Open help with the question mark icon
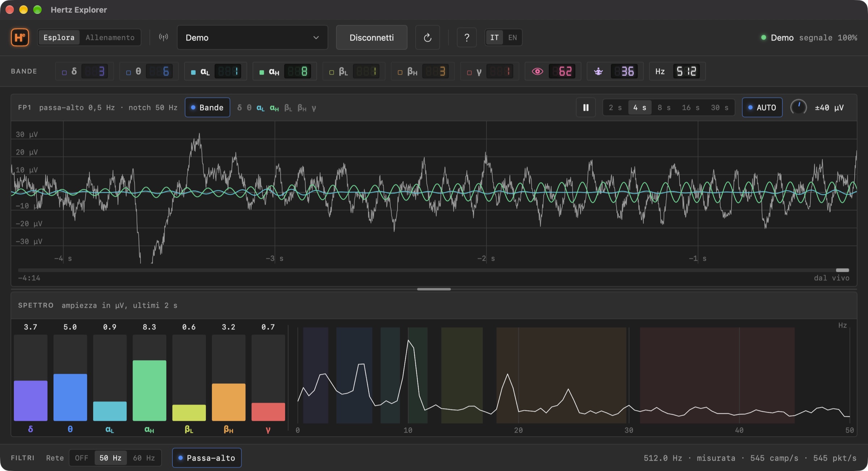 coord(467,37)
